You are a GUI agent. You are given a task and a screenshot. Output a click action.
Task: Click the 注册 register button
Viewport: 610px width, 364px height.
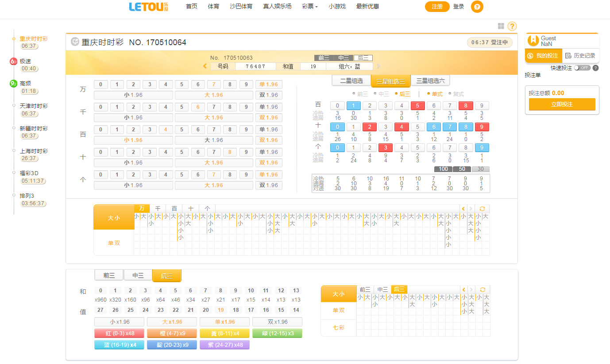(437, 7)
